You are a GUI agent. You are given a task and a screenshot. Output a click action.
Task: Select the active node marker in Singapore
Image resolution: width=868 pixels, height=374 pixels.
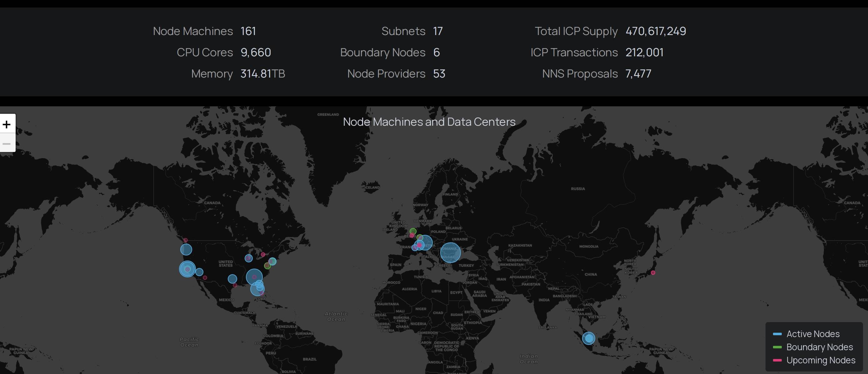pyautogui.click(x=589, y=338)
